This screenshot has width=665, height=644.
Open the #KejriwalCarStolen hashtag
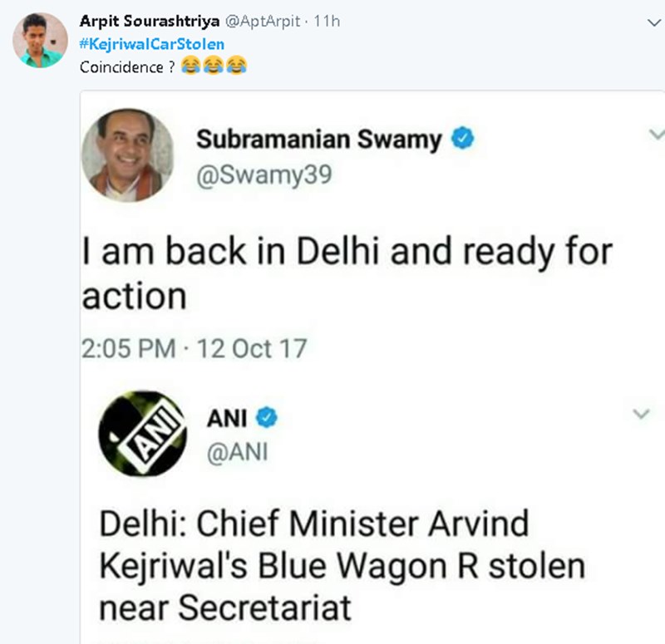click(152, 44)
